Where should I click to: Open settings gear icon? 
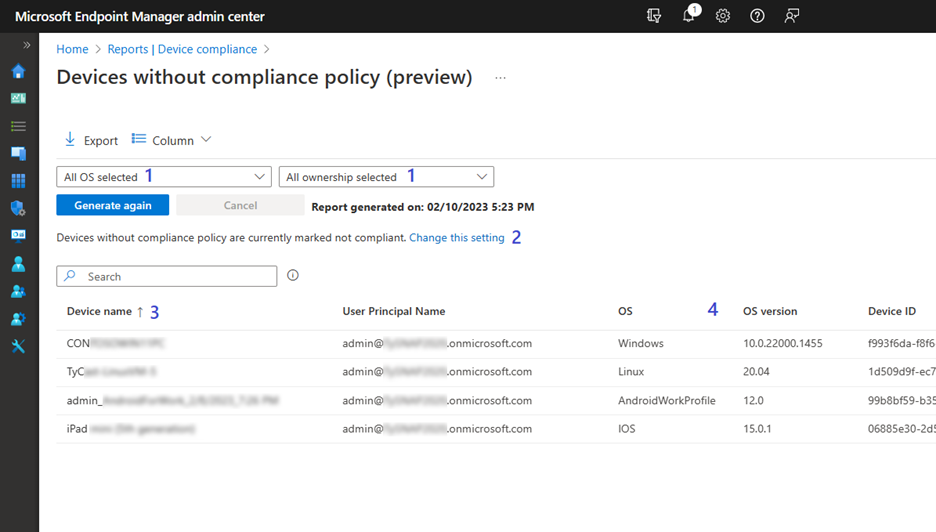pos(723,16)
